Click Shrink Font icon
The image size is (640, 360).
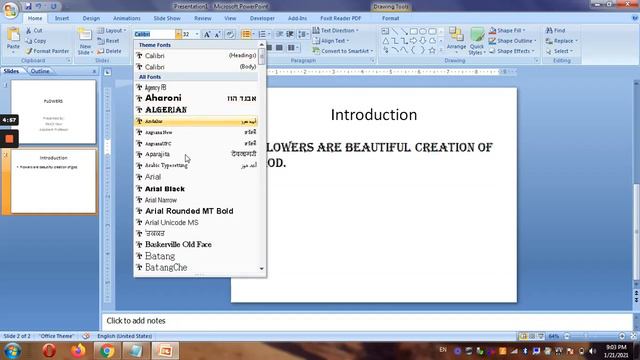pos(218,34)
